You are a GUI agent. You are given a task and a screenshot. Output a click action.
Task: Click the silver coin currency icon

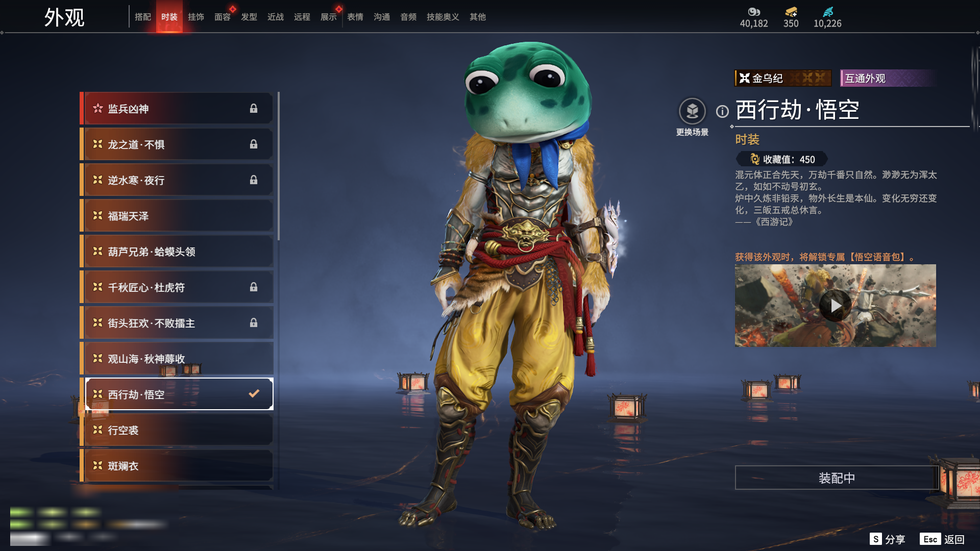tap(754, 12)
